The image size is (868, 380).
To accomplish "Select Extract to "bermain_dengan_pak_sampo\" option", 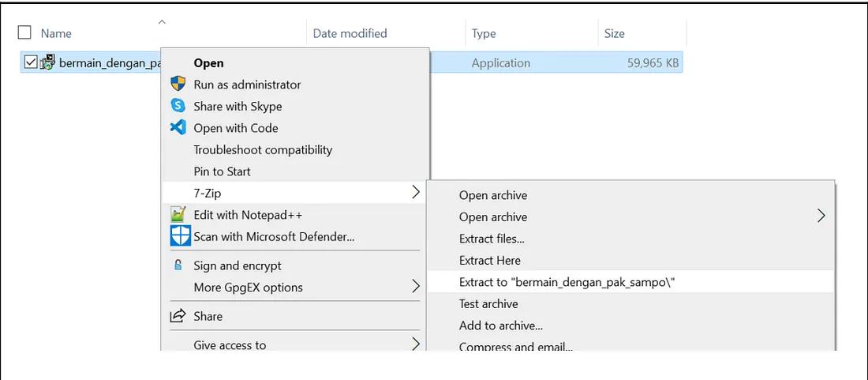I will point(567,282).
